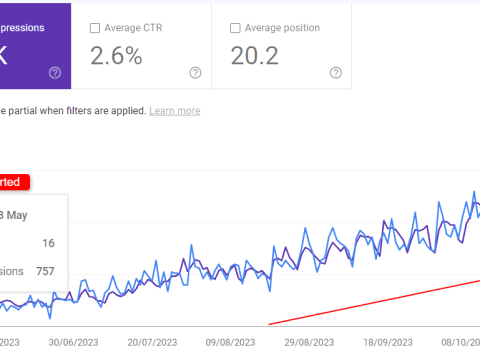Follow the Learn more link
Screen dimensions: 480x360
175,111
